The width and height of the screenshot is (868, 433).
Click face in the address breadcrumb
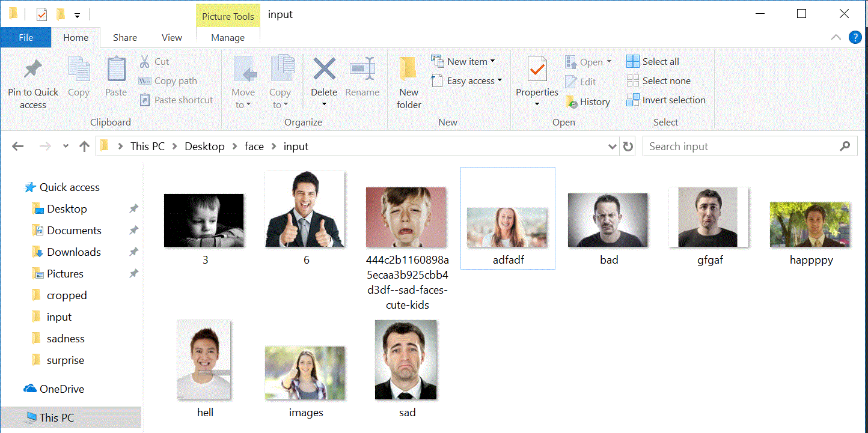(254, 146)
